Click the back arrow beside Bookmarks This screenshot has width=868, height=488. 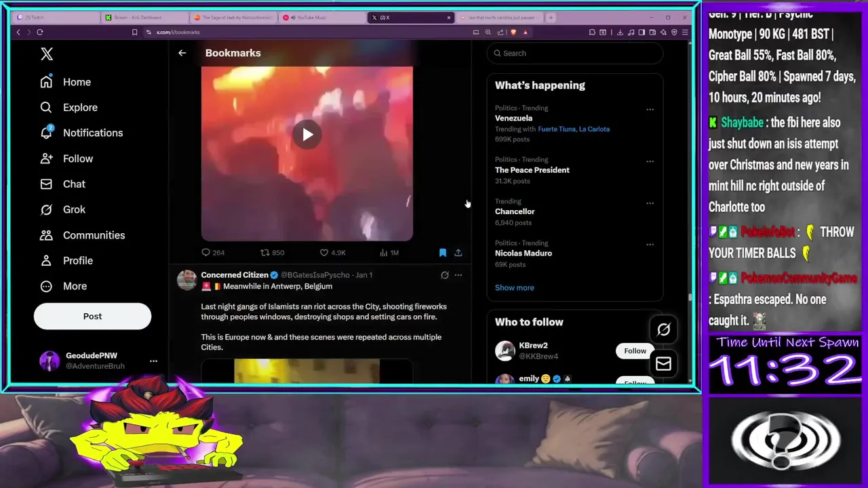coord(182,53)
